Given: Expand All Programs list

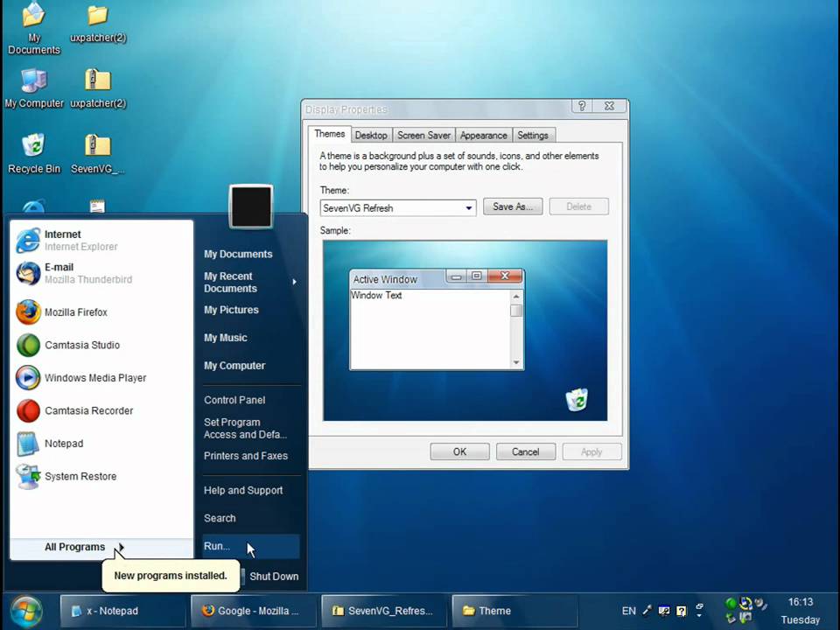Looking at the screenshot, I should [101, 547].
